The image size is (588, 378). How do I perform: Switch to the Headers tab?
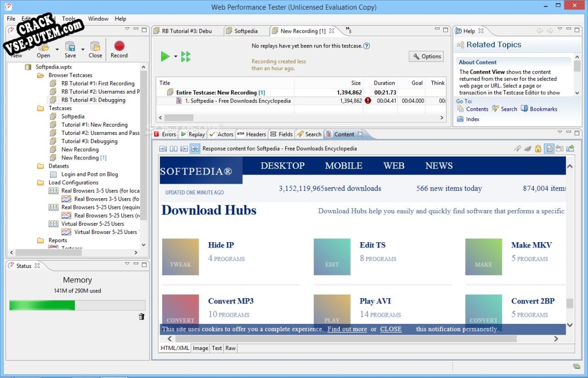[251, 134]
